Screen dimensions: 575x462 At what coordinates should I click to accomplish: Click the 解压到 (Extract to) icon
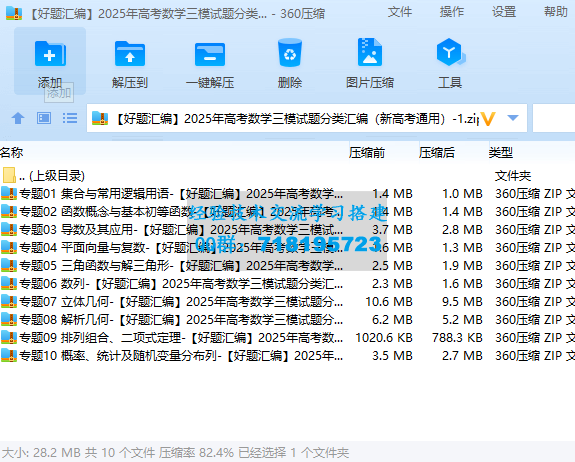[130, 54]
